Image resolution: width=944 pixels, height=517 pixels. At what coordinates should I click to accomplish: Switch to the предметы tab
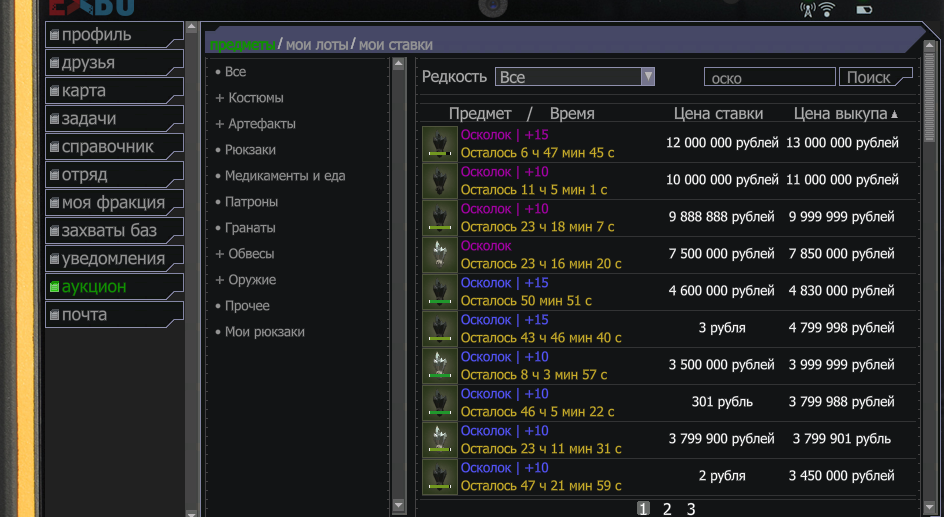[243, 45]
